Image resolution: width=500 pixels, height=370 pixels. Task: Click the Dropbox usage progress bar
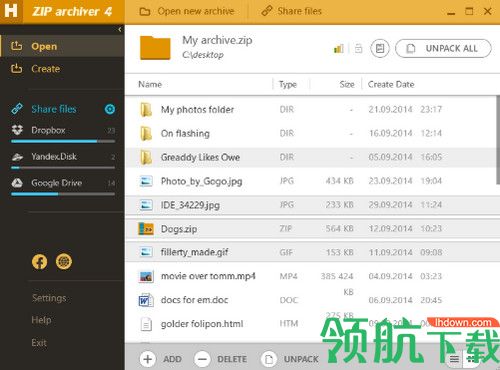(63, 141)
